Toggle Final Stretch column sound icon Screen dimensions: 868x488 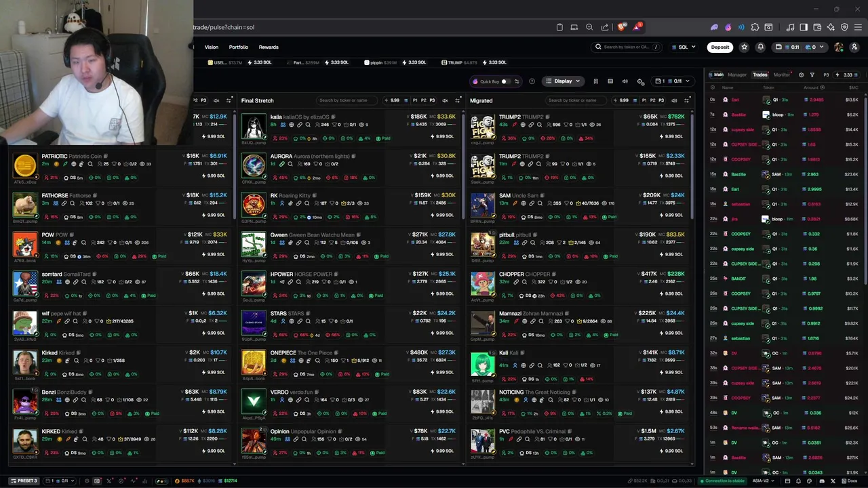(x=446, y=100)
